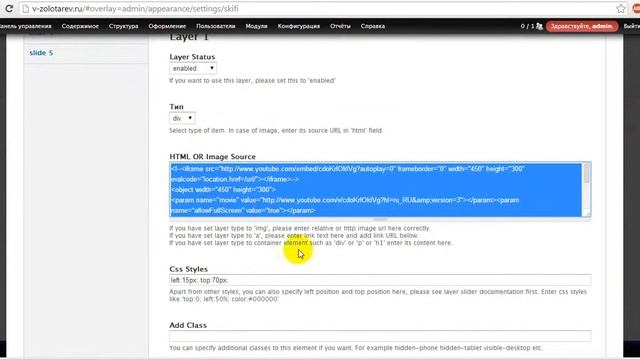The width and height of the screenshot is (640, 360).
Task: Open the Отчёты admin menu
Action: (x=340, y=26)
